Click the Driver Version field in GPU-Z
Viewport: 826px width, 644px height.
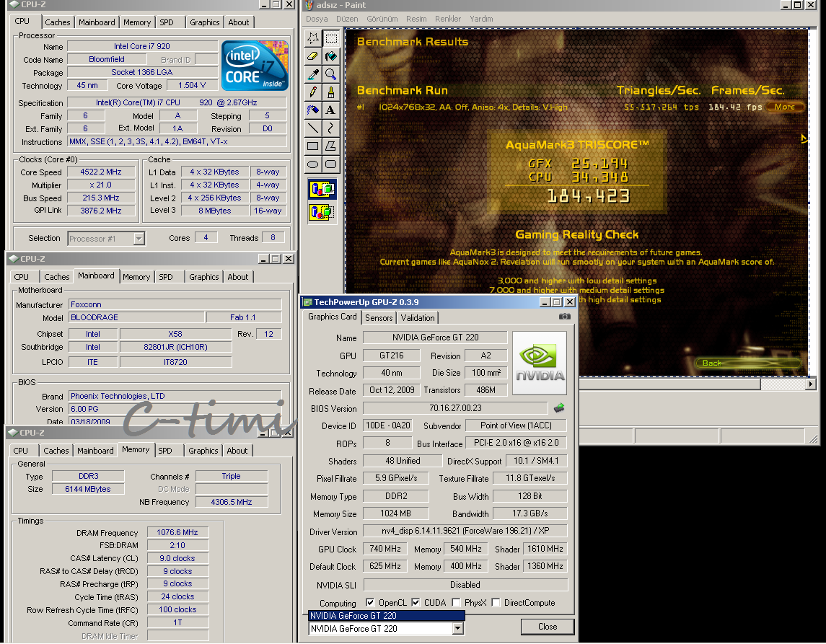[x=465, y=530]
